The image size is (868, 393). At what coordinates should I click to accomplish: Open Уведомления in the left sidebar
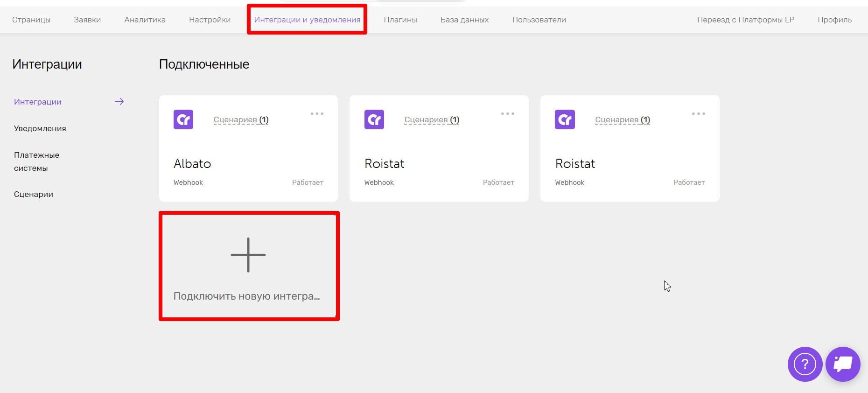pyautogui.click(x=40, y=128)
